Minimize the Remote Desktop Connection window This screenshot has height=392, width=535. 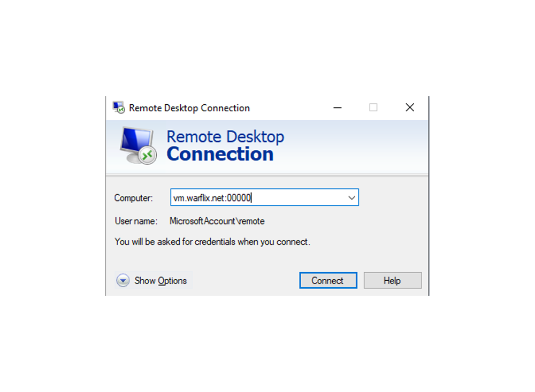(338, 107)
